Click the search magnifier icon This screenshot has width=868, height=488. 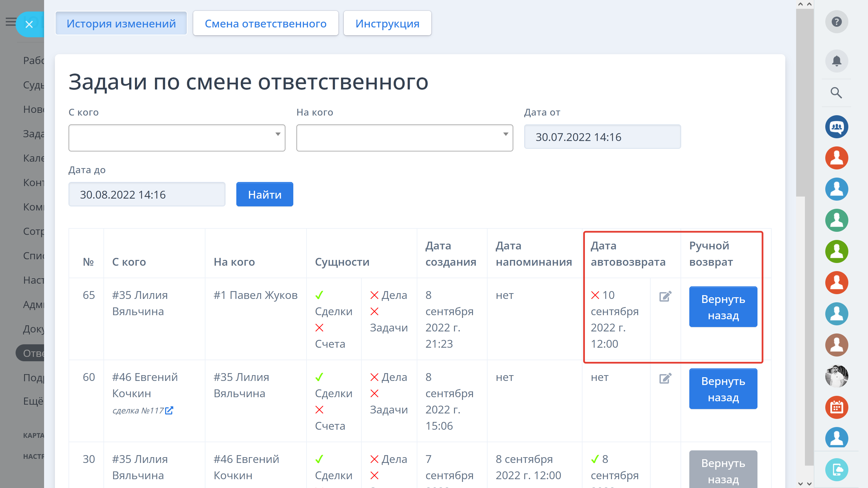tap(836, 93)
